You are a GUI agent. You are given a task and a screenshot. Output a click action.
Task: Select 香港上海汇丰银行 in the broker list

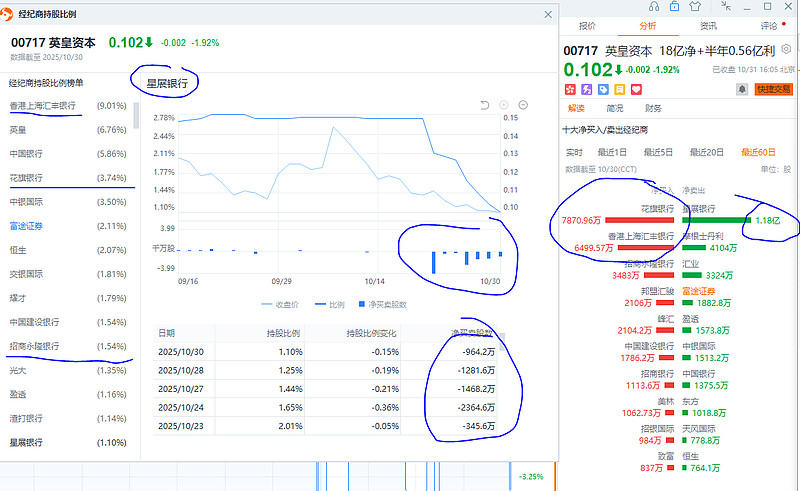tap(68, 106)
